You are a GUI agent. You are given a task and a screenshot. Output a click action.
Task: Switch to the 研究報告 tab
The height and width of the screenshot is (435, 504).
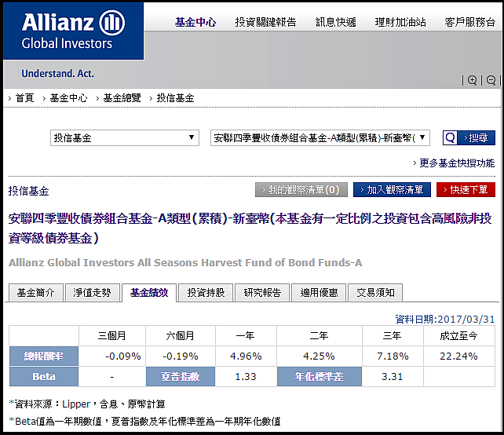click(262, 293)
